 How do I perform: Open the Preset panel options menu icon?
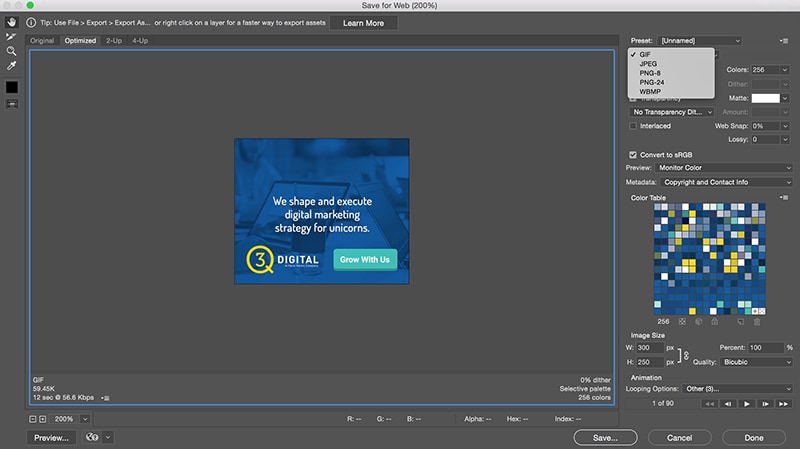pos(784,41)
